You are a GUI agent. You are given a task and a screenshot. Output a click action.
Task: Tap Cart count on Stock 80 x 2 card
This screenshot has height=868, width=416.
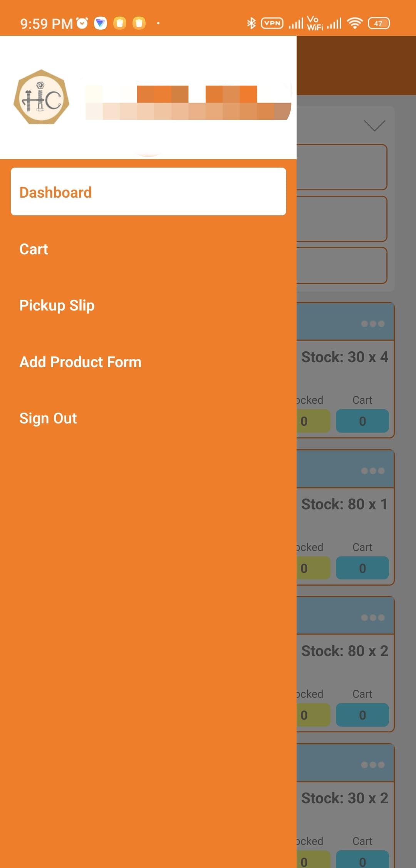(x=362, y=715)
